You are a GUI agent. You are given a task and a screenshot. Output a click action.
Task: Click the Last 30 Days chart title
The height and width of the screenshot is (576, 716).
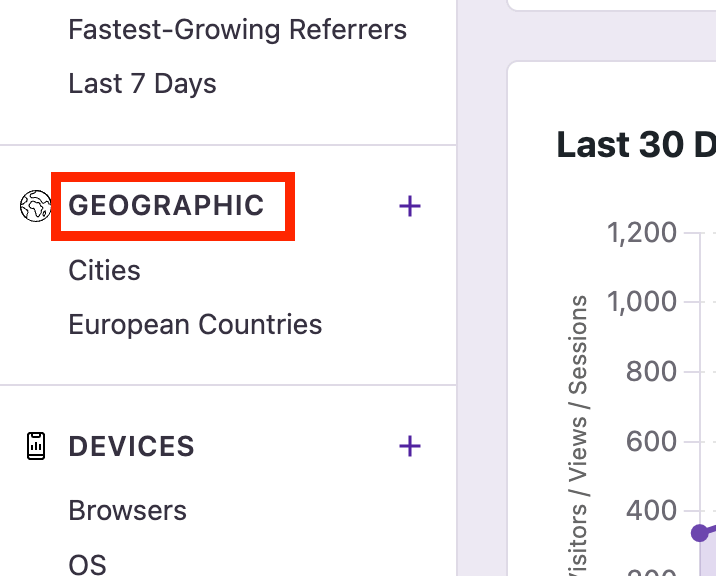coord(636,145)
